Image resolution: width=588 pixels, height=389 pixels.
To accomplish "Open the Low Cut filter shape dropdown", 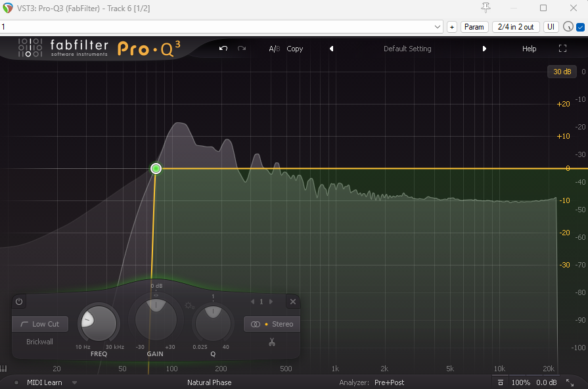I will [40, 324].
